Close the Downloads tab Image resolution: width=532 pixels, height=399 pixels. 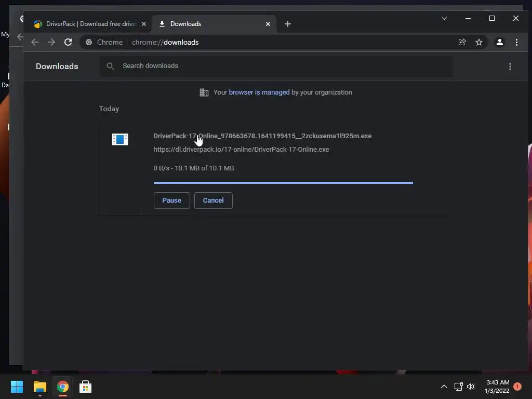click(268, 24)
